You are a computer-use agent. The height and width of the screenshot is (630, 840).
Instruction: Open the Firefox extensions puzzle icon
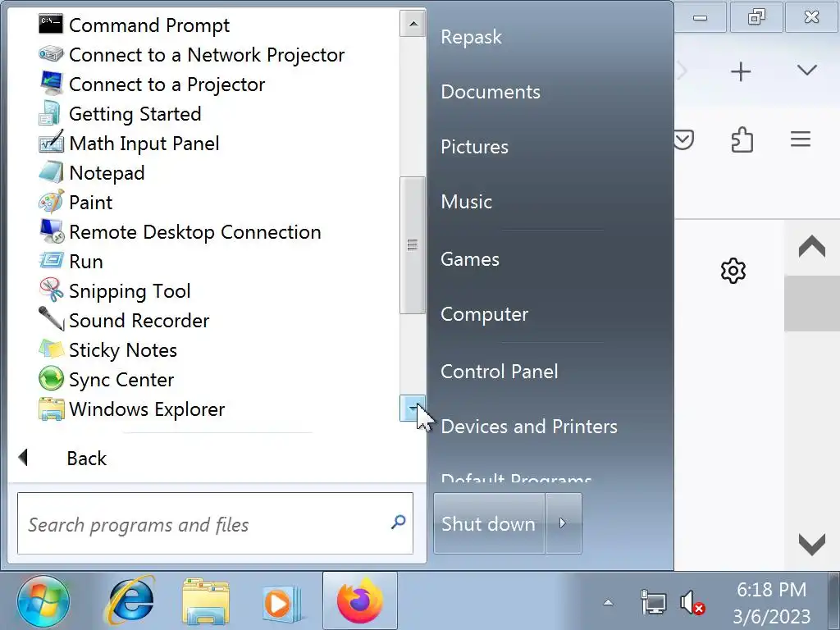pos(742,139)
